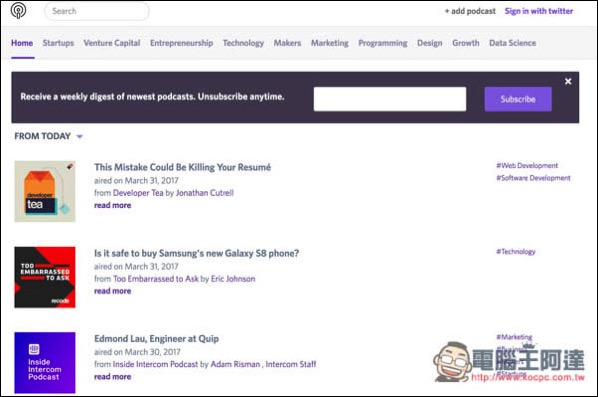Screen dimensions: 598x397
Task: Open Inside Intercom Podcast cover thumbnail
Action: [x=45, y=363]
